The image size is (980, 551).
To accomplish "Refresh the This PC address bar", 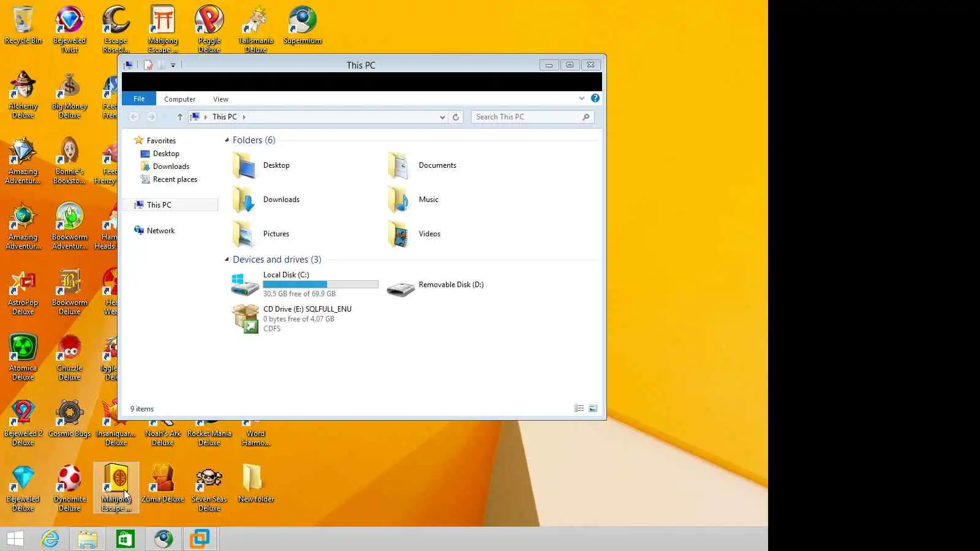I will [456, 117].
